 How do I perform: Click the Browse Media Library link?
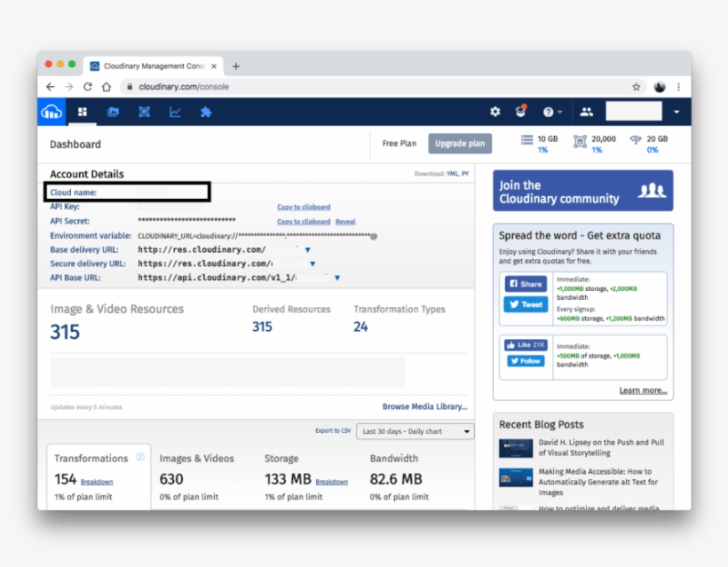tap(424, 406)
